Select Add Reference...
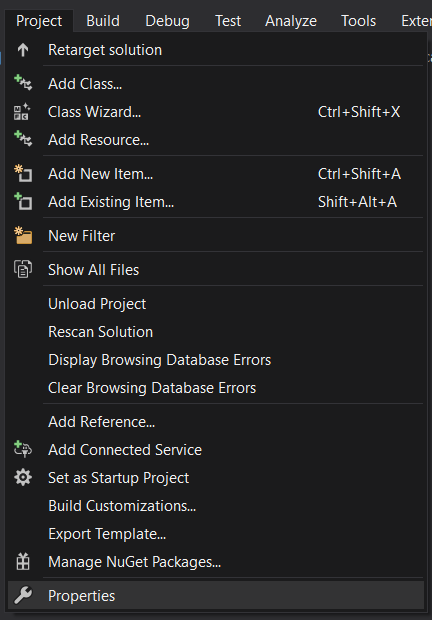 pos(216,422)
